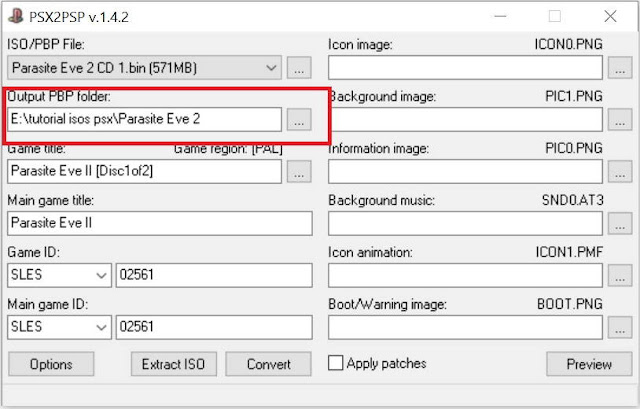
Task: Browse for ICON1.PMF icon animation
Action: [621, 275]
